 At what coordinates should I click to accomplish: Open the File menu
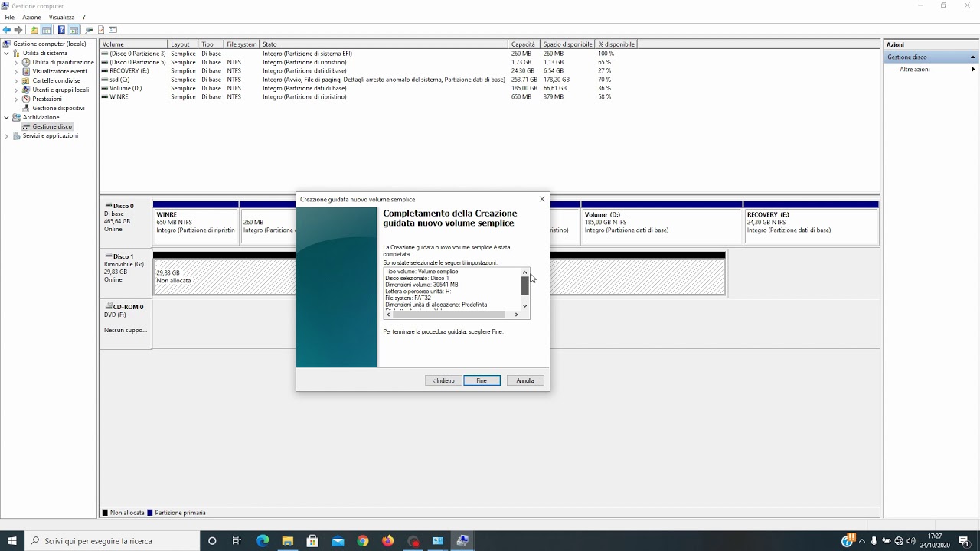(9, 17)
